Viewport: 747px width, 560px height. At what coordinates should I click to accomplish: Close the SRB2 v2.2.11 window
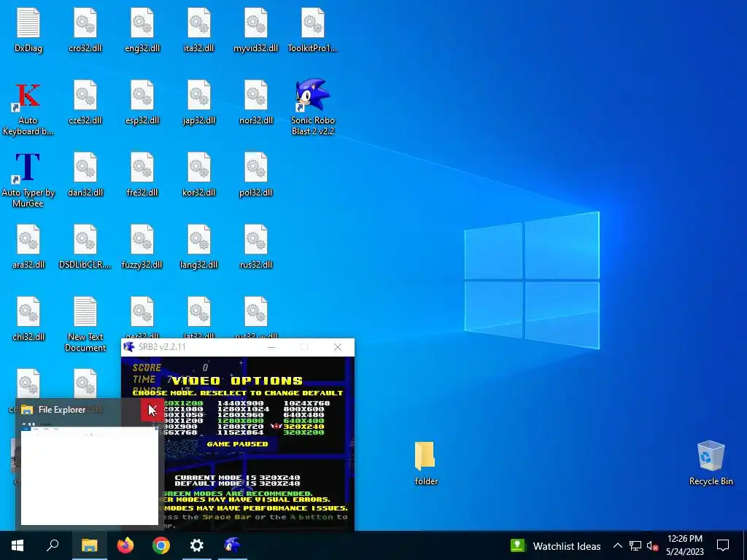pos(338,347)
